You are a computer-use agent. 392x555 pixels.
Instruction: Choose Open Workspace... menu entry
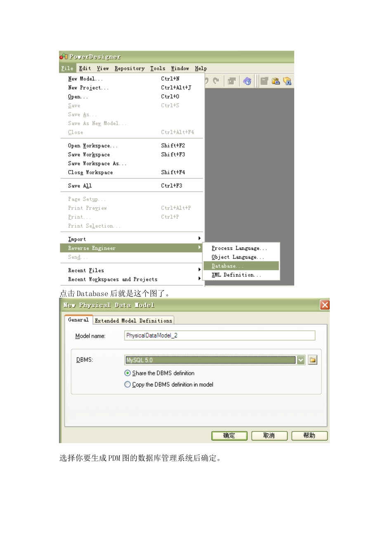pos(132,146)
